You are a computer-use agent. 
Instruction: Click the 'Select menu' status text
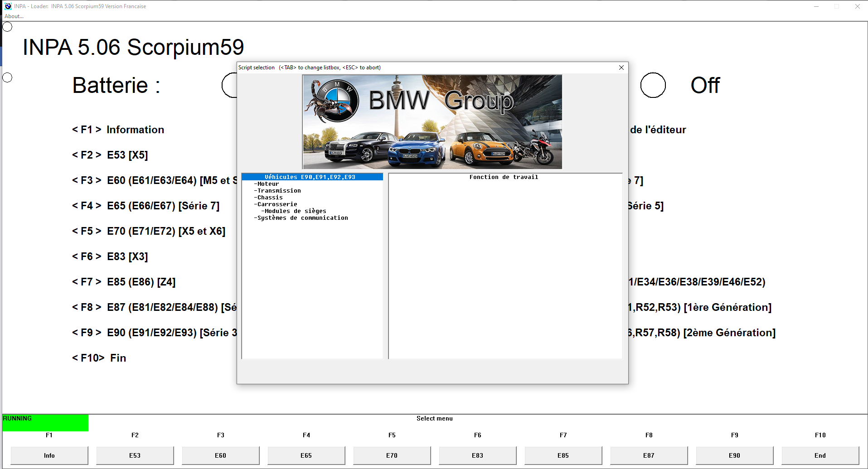pyautogui.click(x=435, y=418)
